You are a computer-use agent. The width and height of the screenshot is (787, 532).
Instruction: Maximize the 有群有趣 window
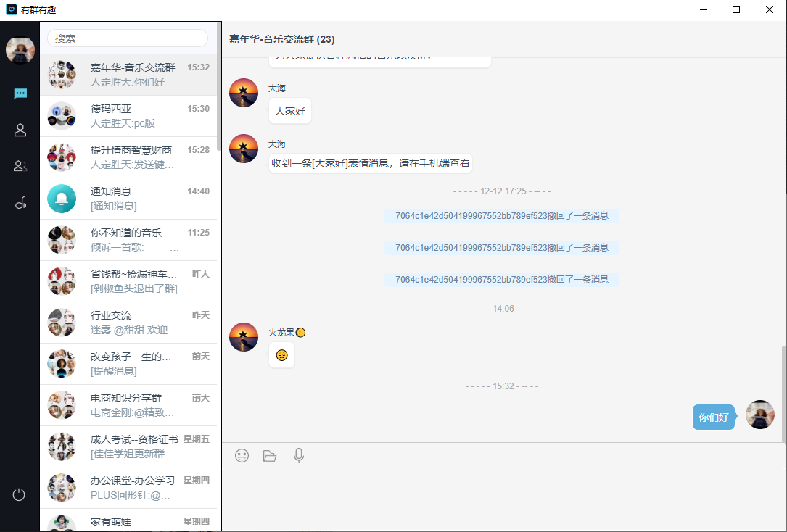click(x=736, y=9)
